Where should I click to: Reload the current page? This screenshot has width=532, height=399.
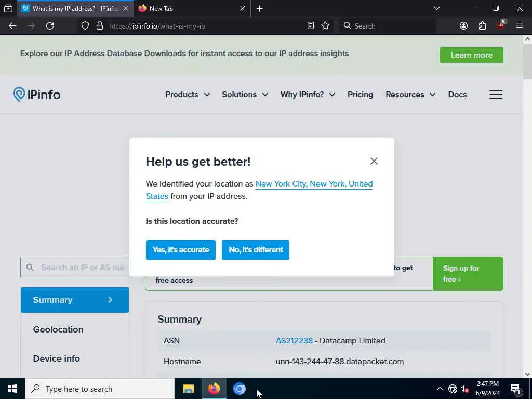click(x=50, y=26)
